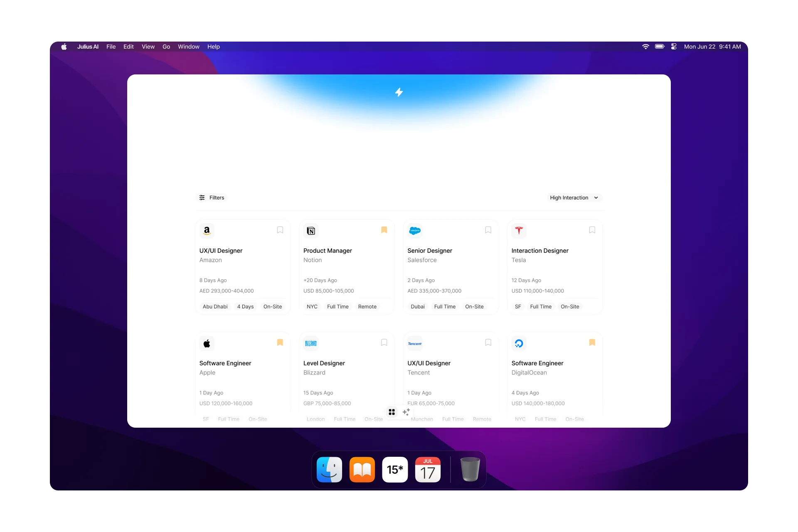Open the File menu

111,47
